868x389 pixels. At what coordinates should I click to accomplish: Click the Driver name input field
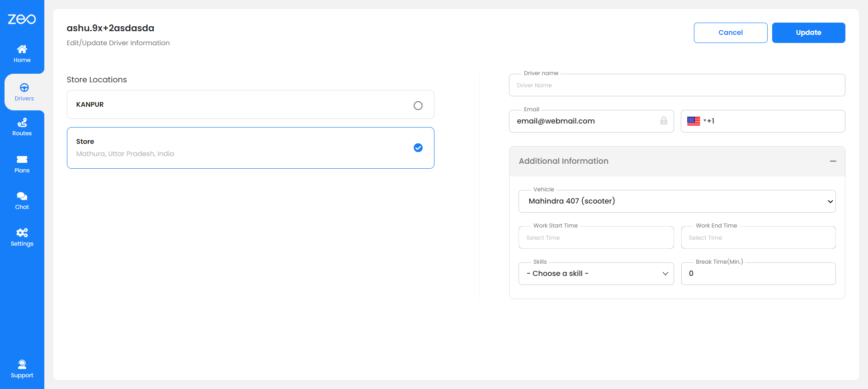(677, 85)
